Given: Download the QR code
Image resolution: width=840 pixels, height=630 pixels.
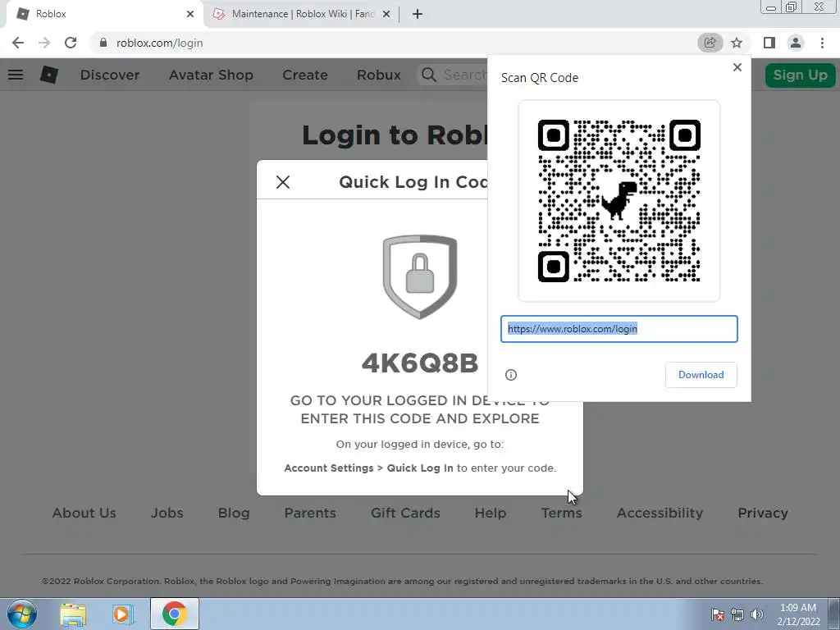Looking at the screenshot, I should point(701,375).
